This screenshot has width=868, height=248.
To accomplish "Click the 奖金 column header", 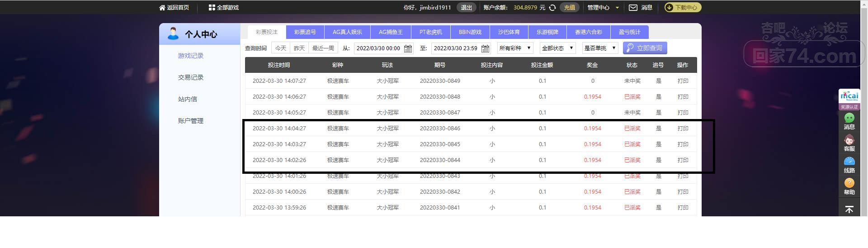I will [592, 65].
